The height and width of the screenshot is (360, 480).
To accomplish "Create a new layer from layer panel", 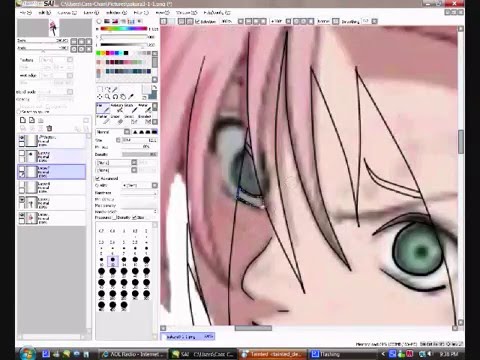I will click(x=23, y=120).
